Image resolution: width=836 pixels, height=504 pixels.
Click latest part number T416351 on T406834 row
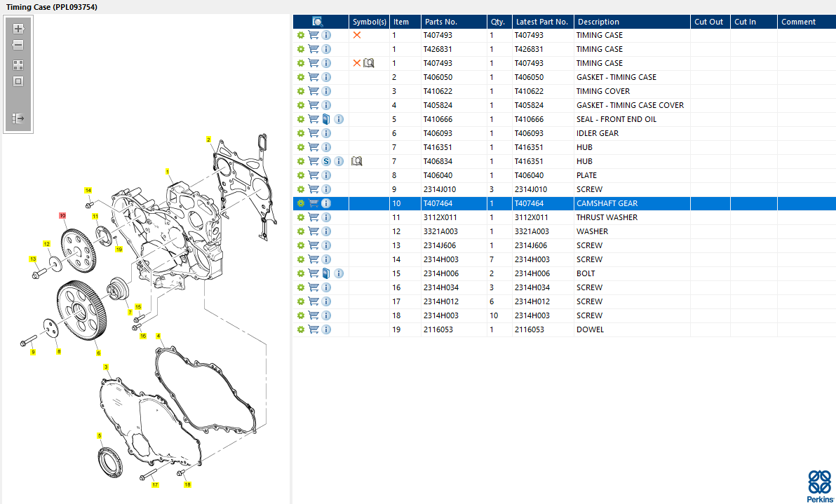(x=529, y=161)
